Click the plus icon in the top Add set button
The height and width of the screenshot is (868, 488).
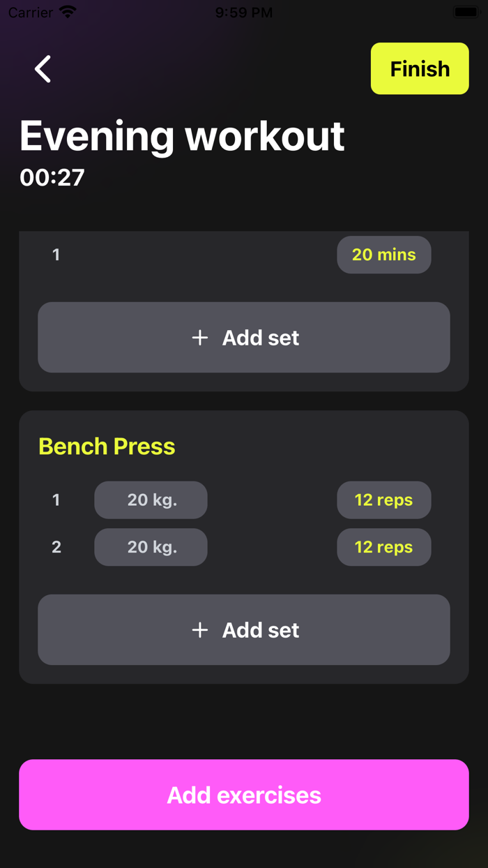click(200, 338)
